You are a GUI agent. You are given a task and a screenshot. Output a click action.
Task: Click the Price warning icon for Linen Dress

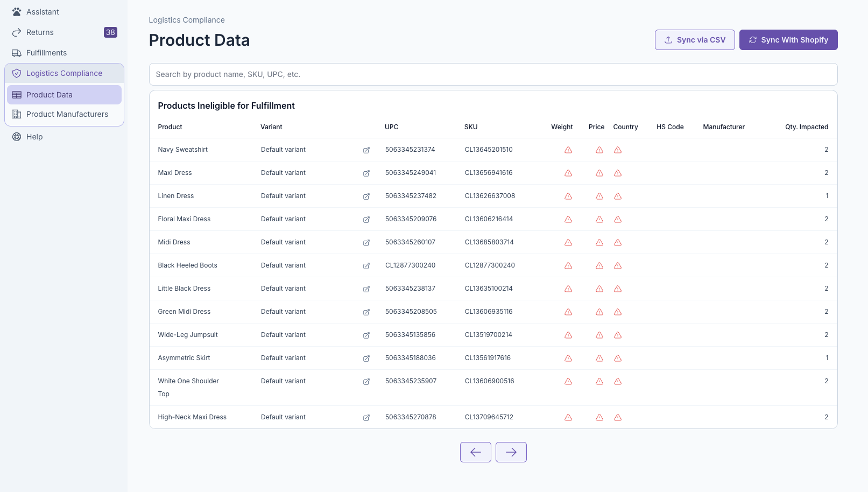point(599,196)
